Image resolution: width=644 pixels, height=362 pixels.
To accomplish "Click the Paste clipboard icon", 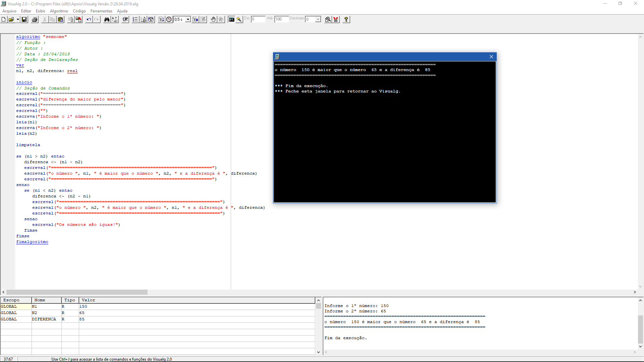I will click(60, 19).
